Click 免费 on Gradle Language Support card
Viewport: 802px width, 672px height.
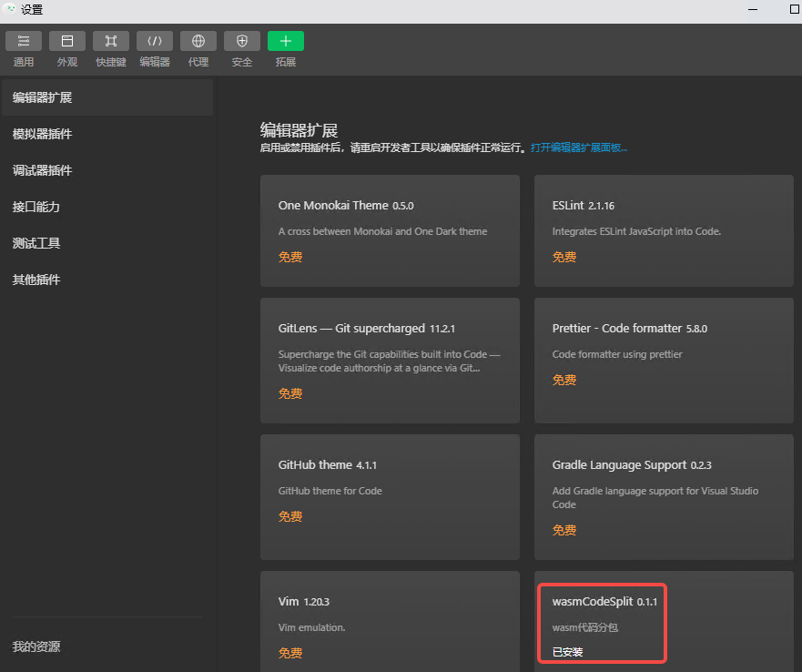[564, 530]
